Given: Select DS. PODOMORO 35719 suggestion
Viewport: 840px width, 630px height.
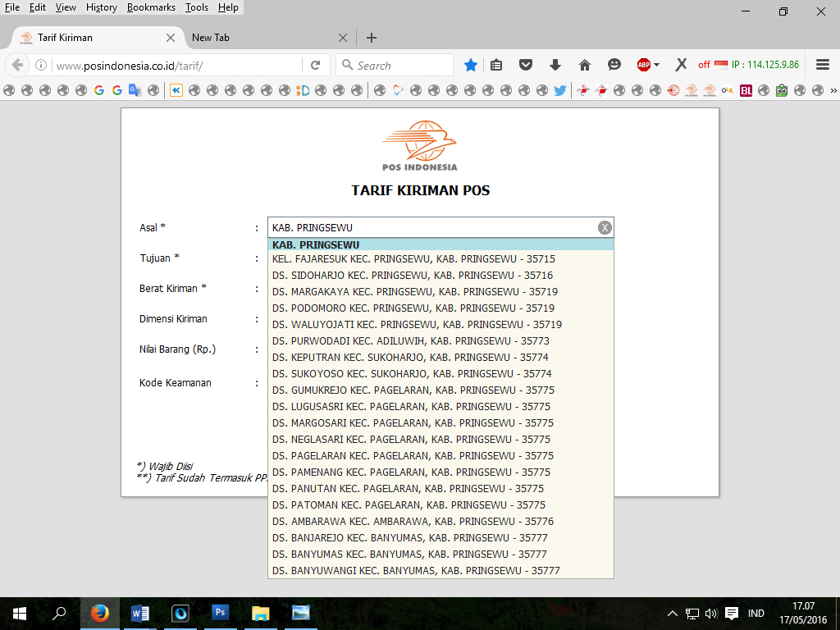Looking at the screenshot, I should 441,308.
